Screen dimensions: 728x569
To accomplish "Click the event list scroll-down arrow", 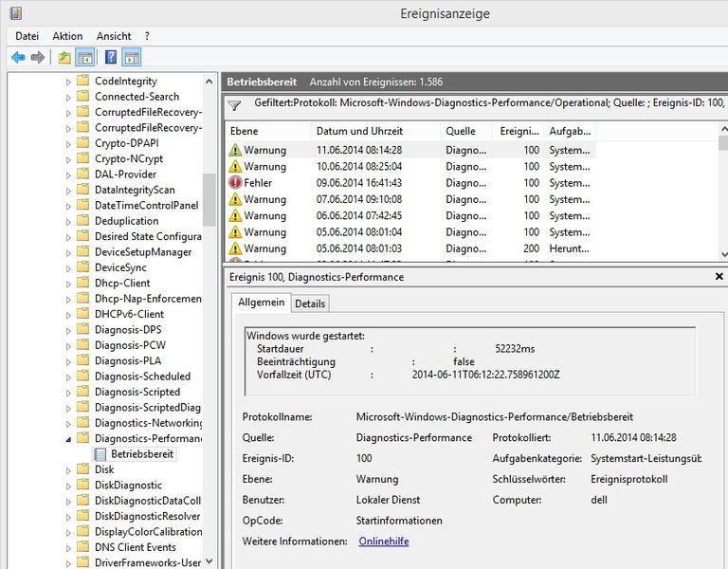I will pos(723,254).
